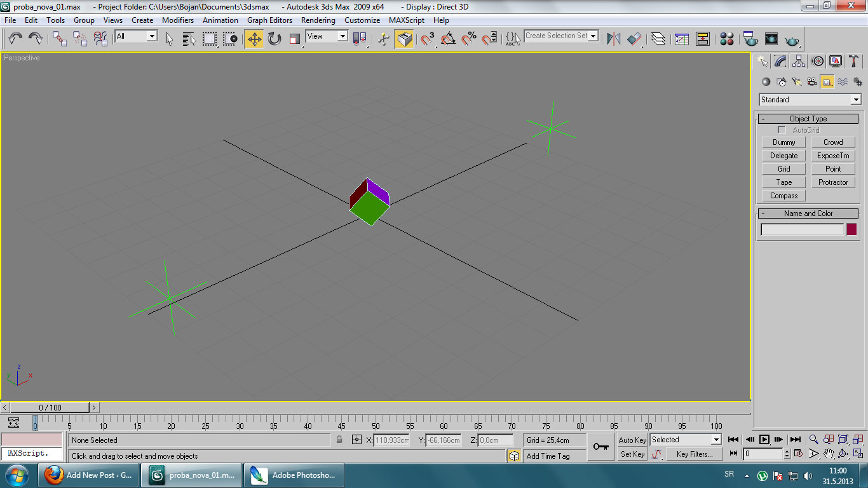Open the Render Setup teapot icon

click(x=750, y=39)
